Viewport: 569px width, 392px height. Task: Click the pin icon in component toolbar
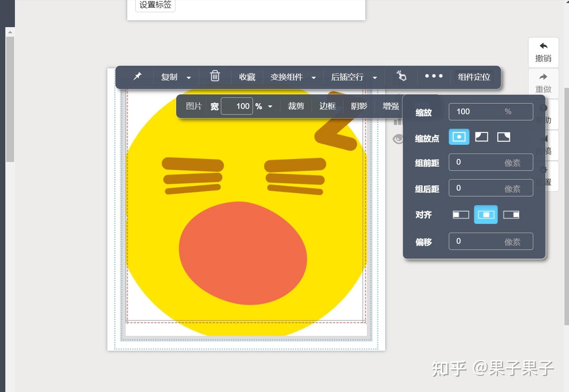point(137,76)
